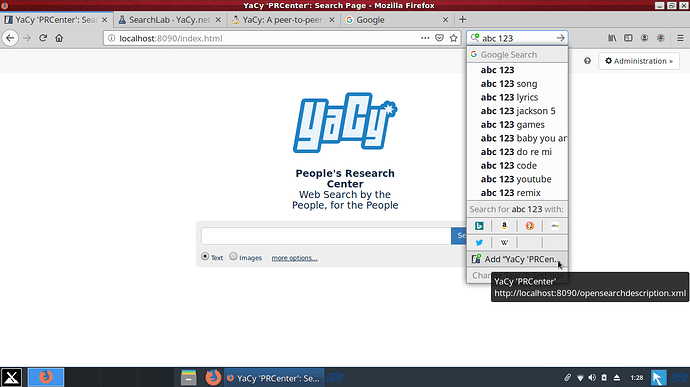Click the YaCy logo image
This screenshot has height=387, width=690.
(345, 123)
